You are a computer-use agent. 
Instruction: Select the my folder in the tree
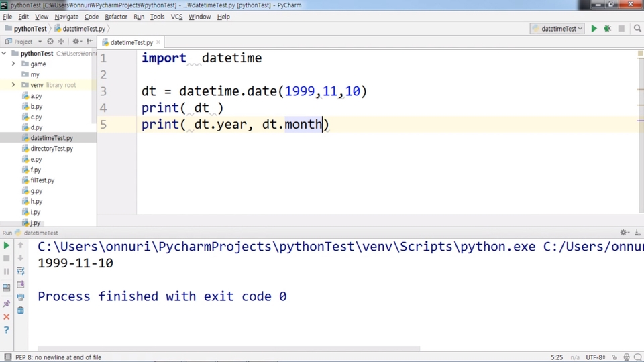pos(34,74)
